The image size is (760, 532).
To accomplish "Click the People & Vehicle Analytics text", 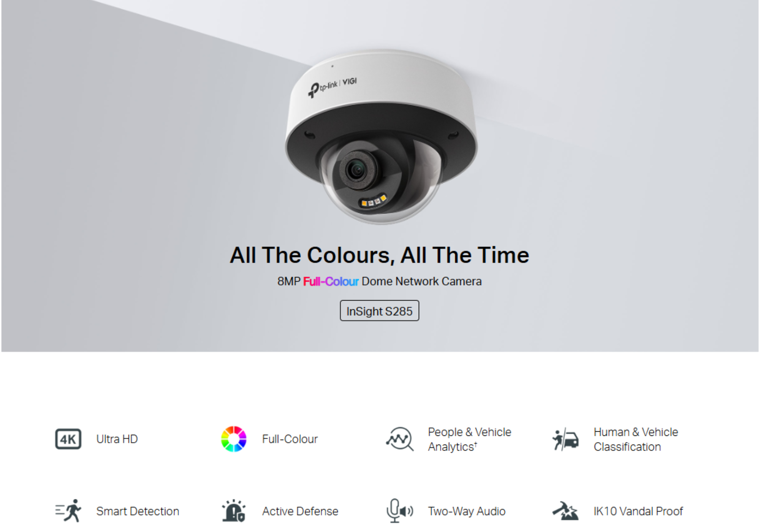I will click(470, 439).
